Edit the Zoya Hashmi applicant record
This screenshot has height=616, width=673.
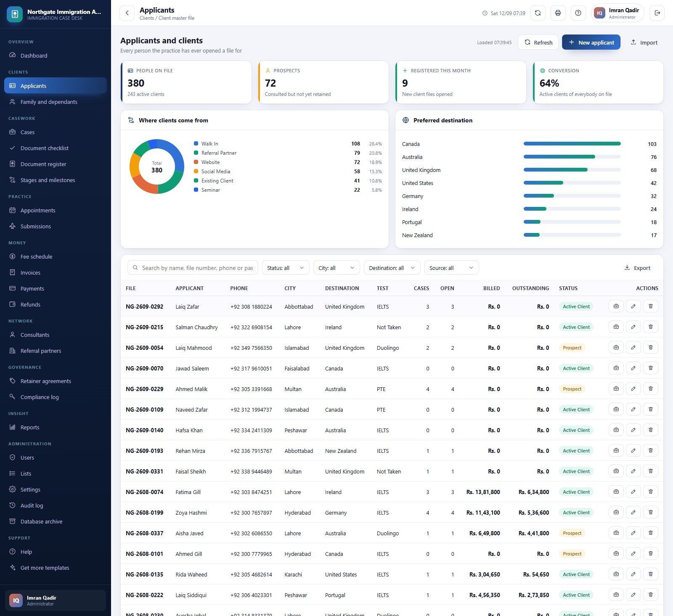click(x=633, y=512)
